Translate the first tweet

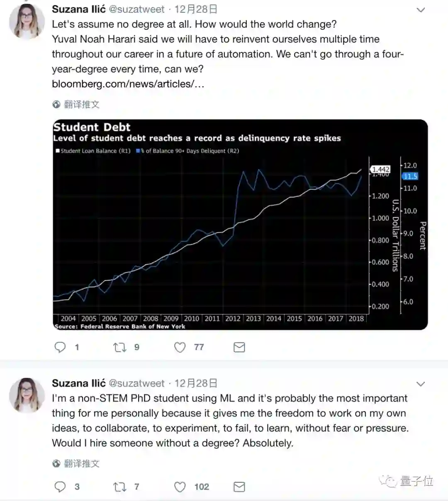click(82, 105)
